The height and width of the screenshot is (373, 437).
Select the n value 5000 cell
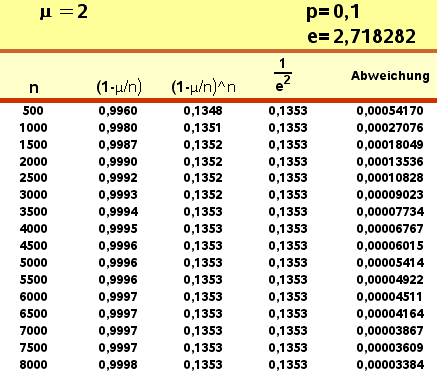33,263
